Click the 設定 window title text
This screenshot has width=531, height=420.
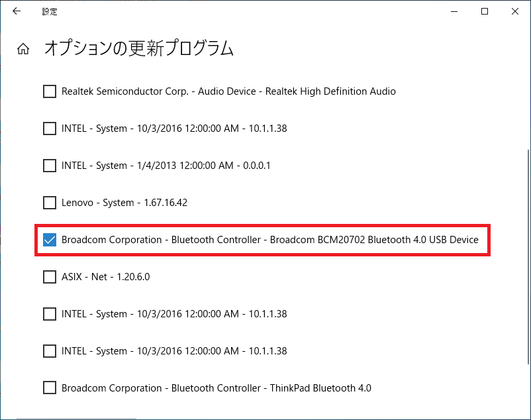[x=50, y=11]
